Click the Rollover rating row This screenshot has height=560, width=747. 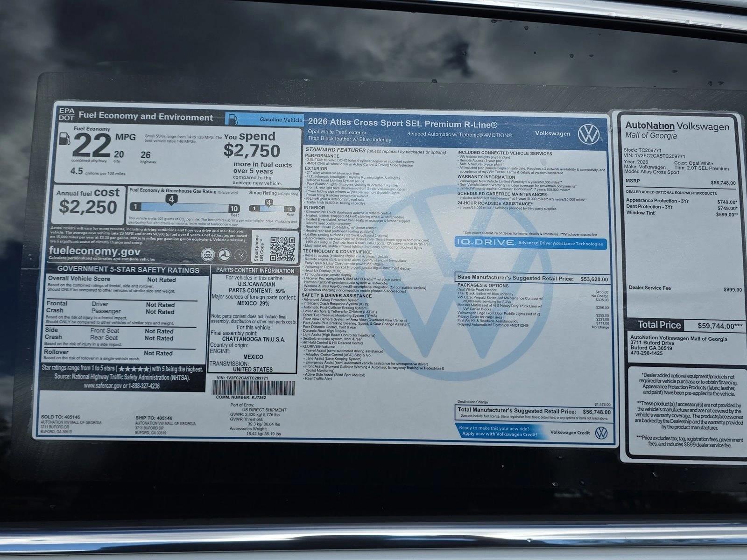coord(109,353)
